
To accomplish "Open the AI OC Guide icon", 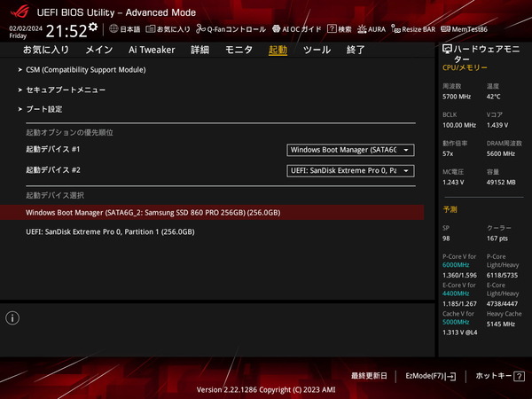I will [296, 29].
